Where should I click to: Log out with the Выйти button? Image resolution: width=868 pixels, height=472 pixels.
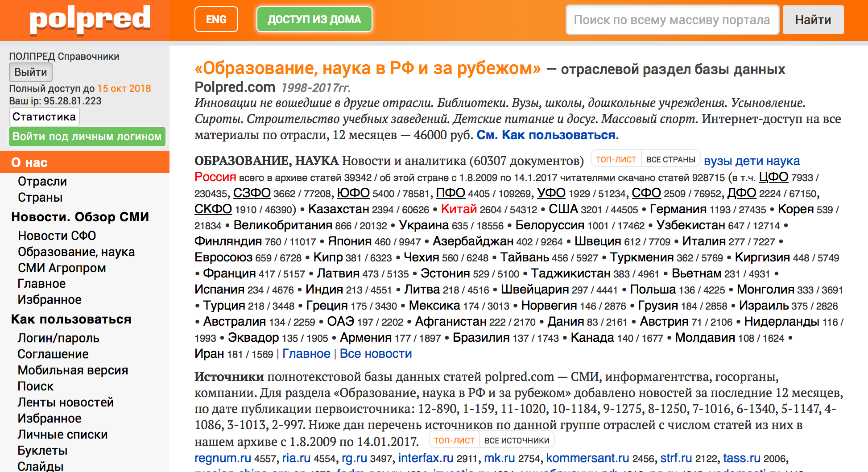point(31,72)
